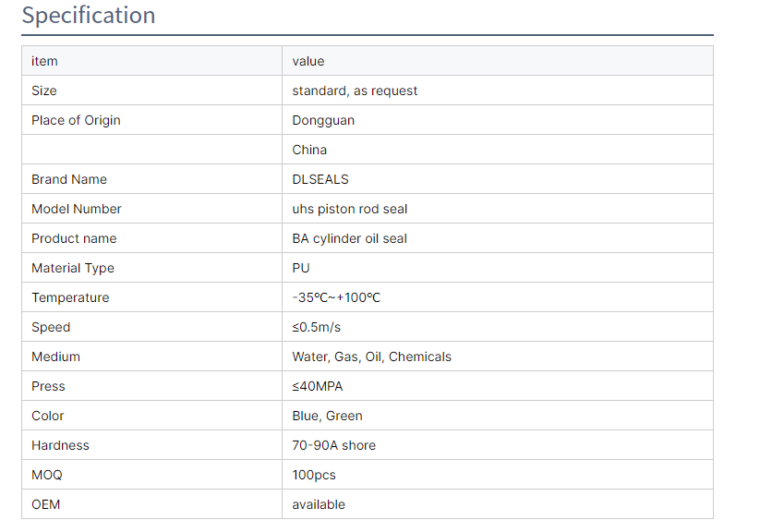Click the ≤40MPA press value
The width and height of the screenshot is (760, 532).
click(318, 386)
